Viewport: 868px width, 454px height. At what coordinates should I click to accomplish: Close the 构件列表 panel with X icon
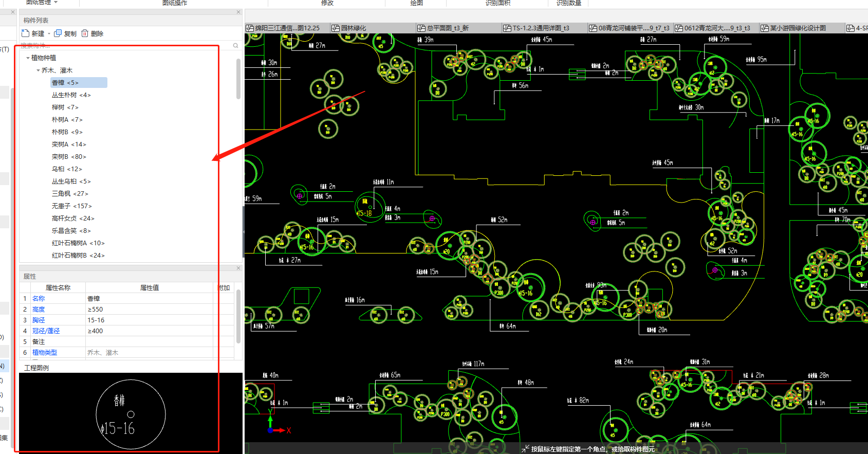pyautogui.click(x=238, y=12)
